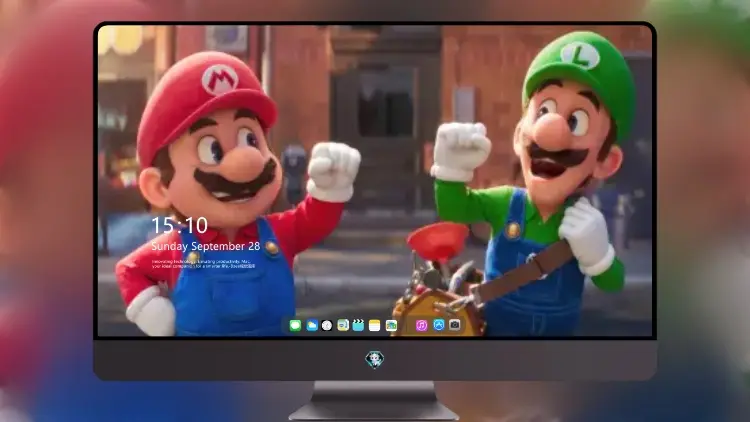Open the yellow-green speech bubble dock icon

pos(342,326)
